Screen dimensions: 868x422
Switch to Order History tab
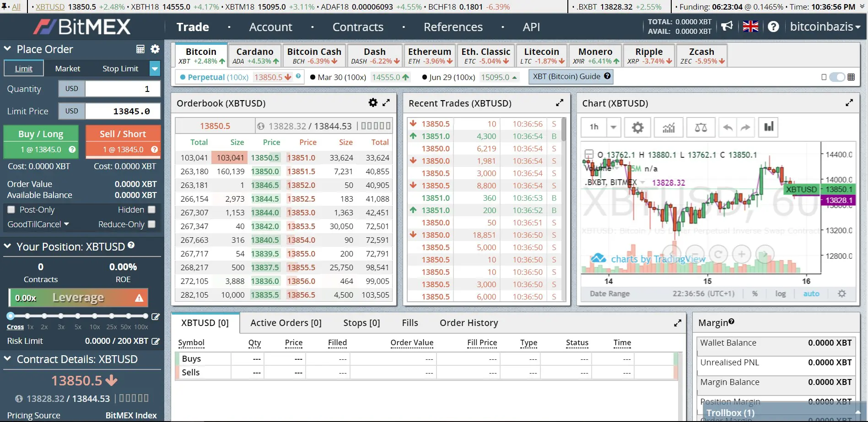469,323
